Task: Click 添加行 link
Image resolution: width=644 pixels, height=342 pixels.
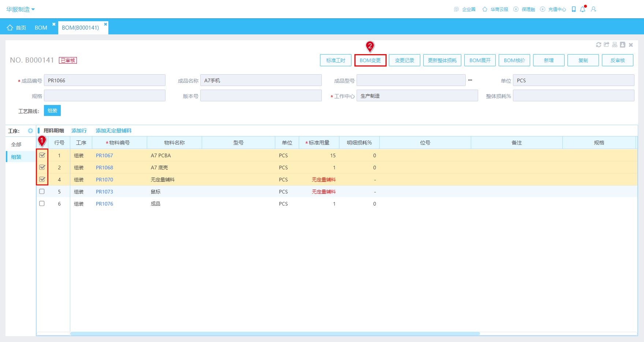Action: point(79,131)
